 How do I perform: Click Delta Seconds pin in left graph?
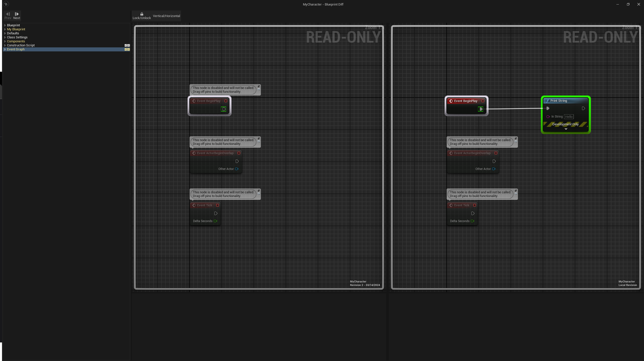coord(215,221)
